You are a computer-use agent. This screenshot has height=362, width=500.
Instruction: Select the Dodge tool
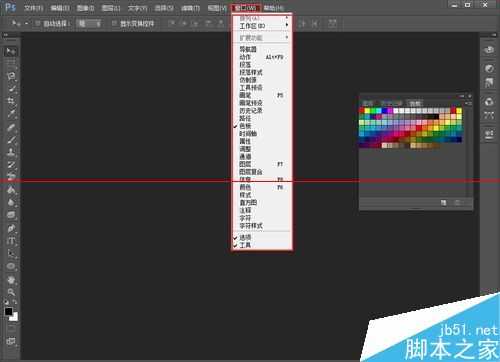pos(11,215)
